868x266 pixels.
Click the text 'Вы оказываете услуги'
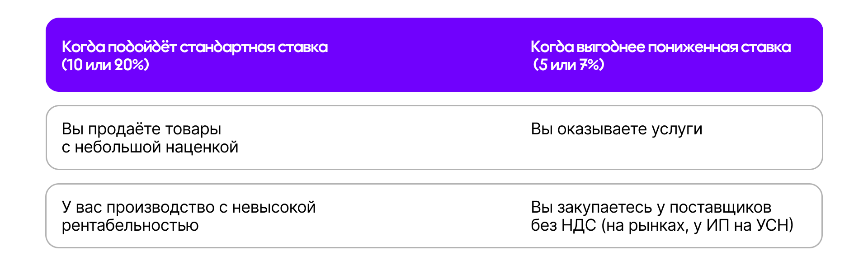(617, 129)
